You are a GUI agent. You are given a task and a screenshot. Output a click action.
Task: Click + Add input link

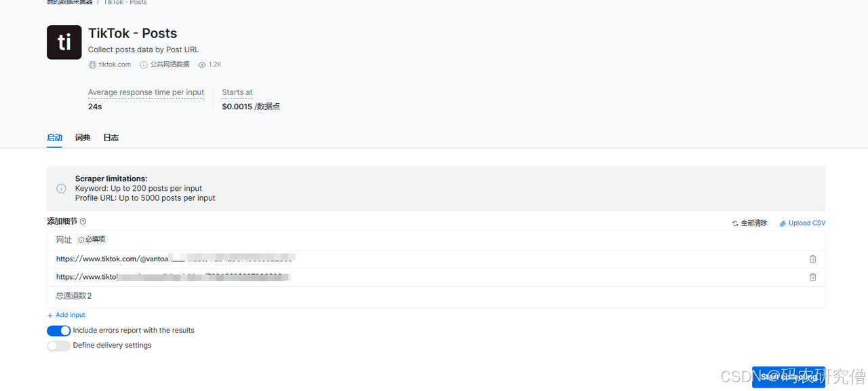[66, 315]
